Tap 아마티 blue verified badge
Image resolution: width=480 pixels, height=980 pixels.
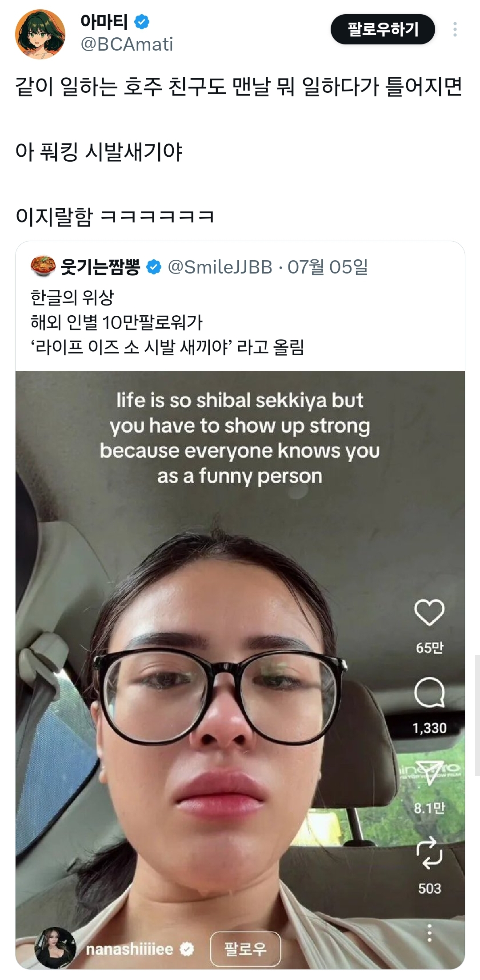coord(142,21)
